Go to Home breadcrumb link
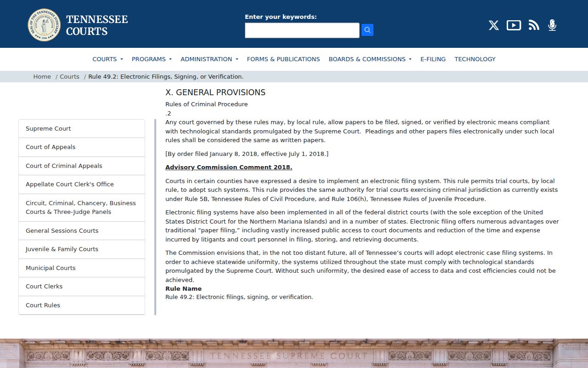Image resolution: width=588 pixels, height=368 pixels. (x=42, y=76)
